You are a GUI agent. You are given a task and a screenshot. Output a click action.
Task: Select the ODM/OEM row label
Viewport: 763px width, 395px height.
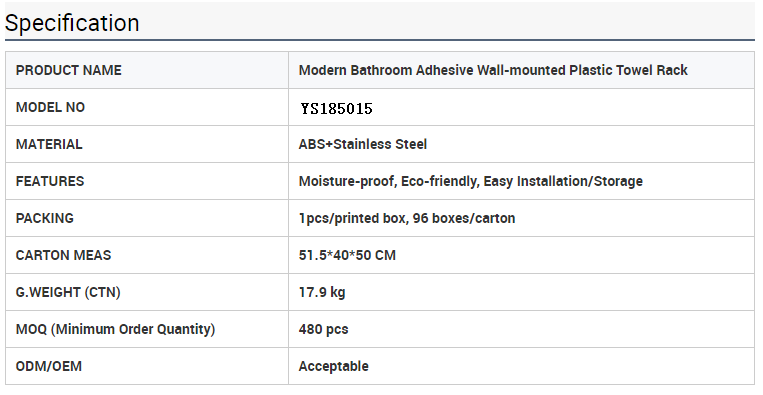tap(49, 366)
